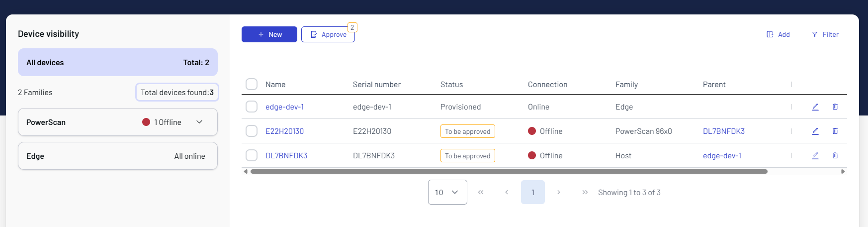Go to next page arrow in pagination

(x=559, y=192)
